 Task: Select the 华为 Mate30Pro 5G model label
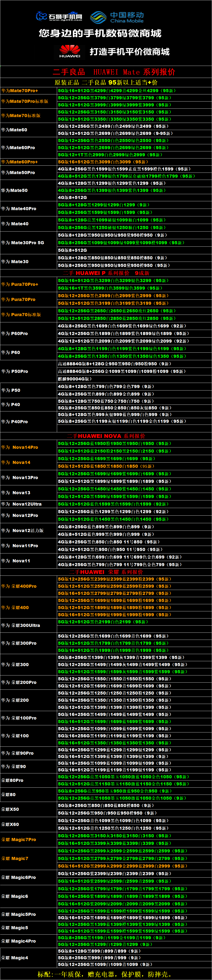(23, 242)
